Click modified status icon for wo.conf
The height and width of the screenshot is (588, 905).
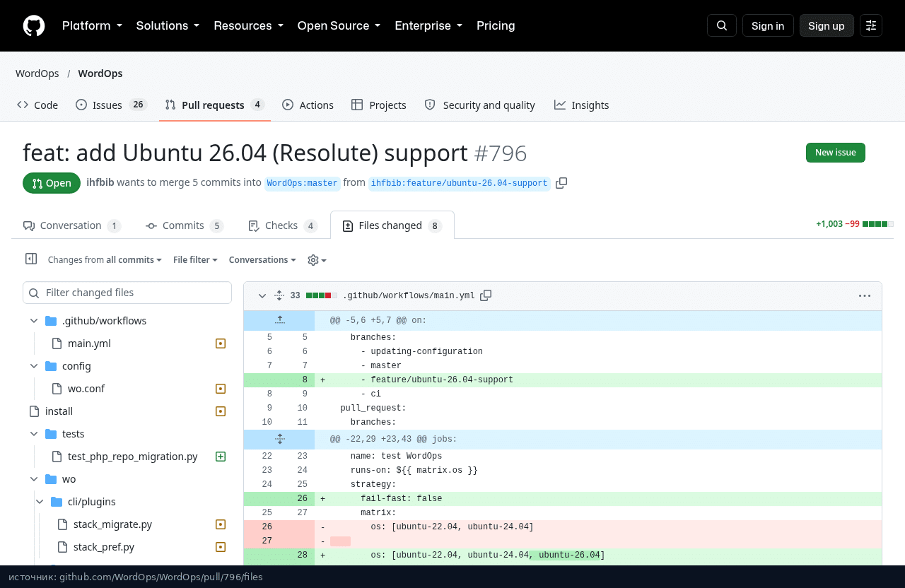221,389
